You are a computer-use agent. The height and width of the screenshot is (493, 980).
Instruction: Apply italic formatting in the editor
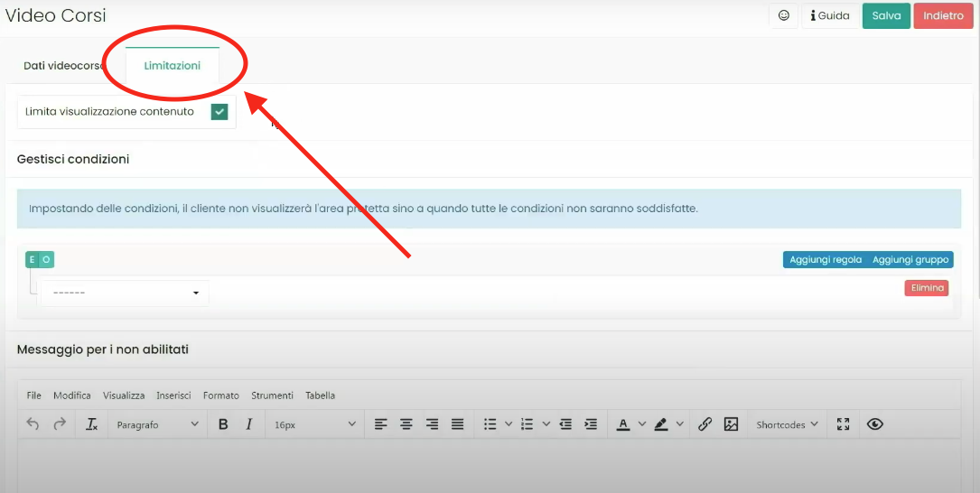coord(248,424)
